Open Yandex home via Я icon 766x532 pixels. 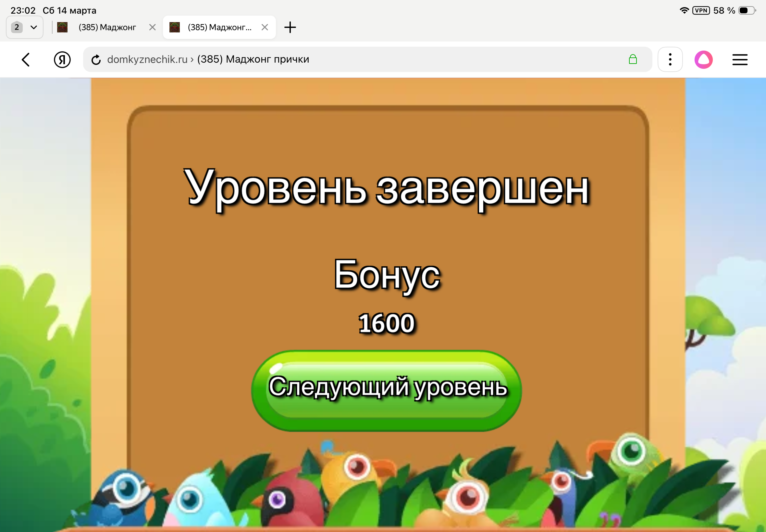tap(62, 60)
